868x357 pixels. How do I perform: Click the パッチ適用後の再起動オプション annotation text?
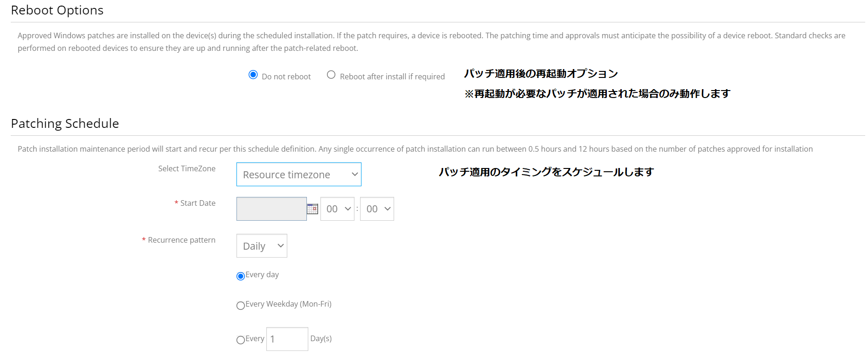pyautogui.click(x=541, y=74)
